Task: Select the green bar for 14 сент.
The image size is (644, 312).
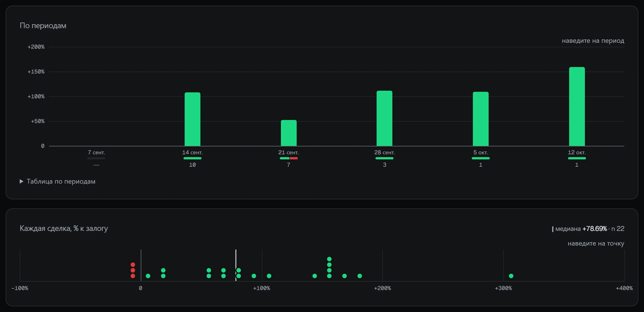Action: 193,119
